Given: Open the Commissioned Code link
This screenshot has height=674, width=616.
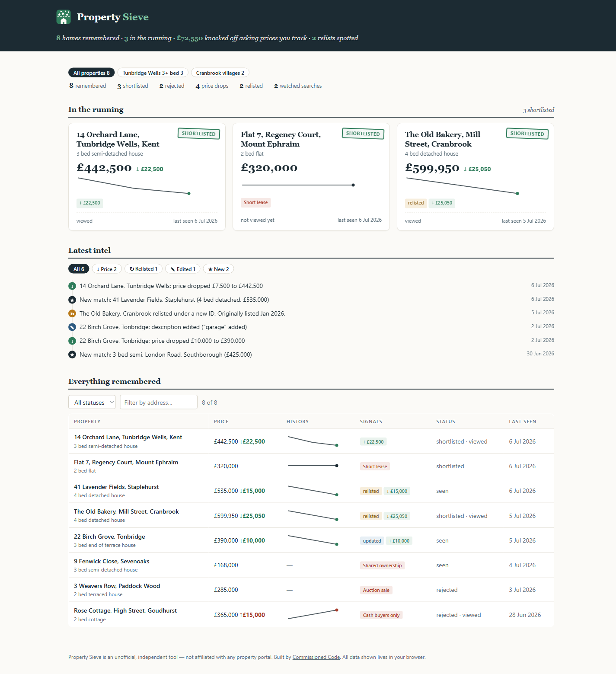Looking at the screenshot, I should pyautogui.click(x=316, y=657).
